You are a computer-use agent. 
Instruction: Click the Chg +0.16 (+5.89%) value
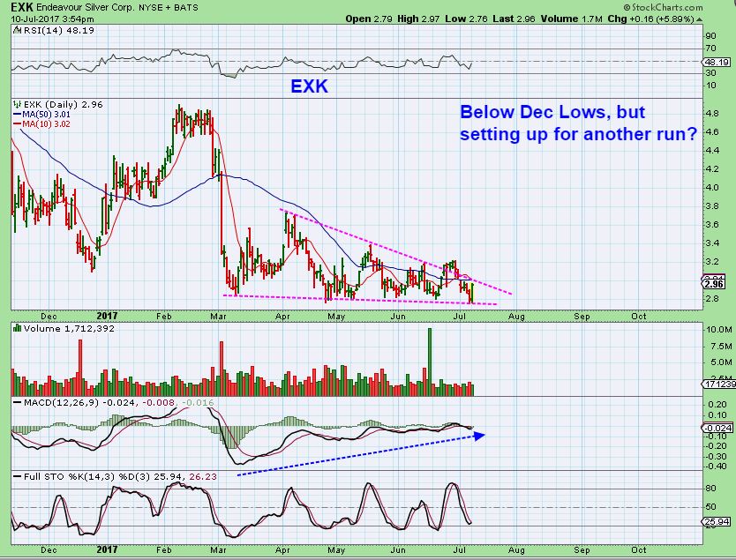(650, 19)
